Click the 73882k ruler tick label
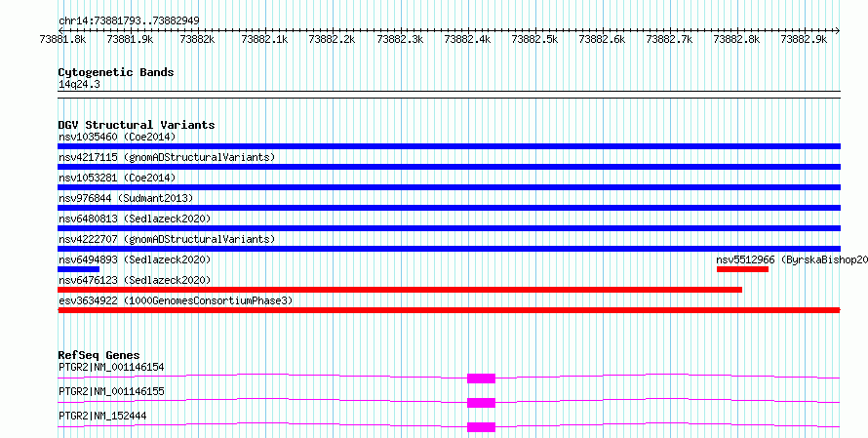868x438 pixels. coord(198,39)
